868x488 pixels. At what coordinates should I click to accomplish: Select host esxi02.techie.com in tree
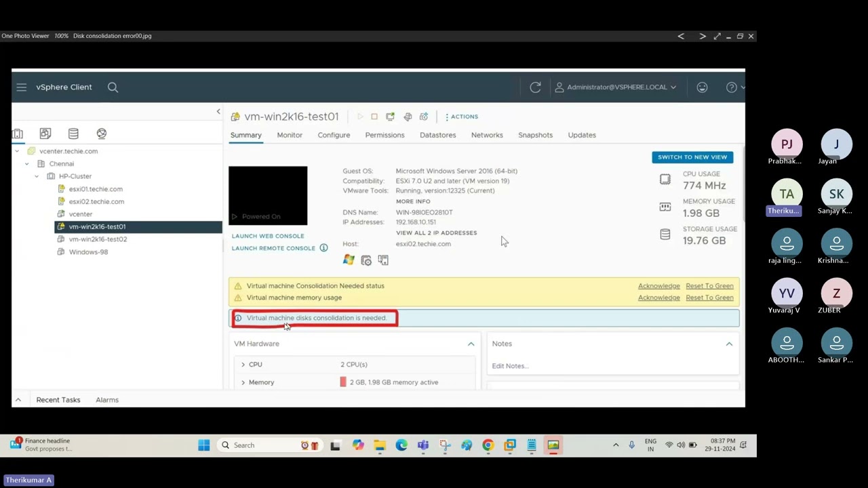(96, 201)
